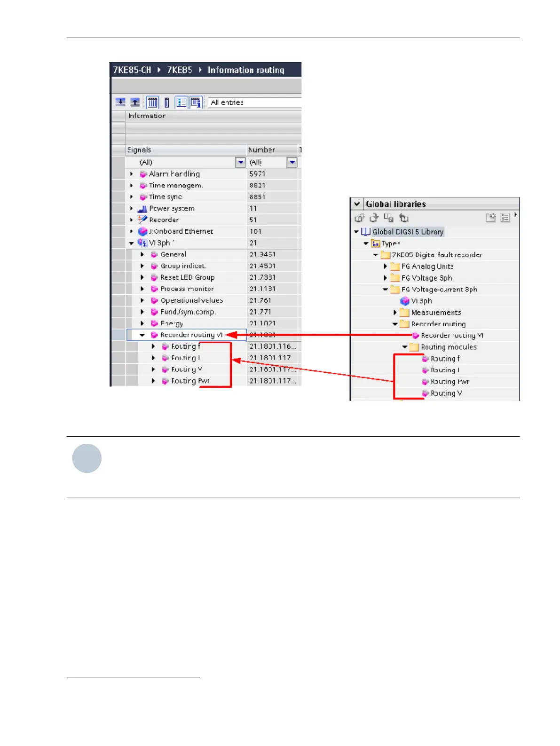Click the VI 3ph function group icon

[142, 243]
